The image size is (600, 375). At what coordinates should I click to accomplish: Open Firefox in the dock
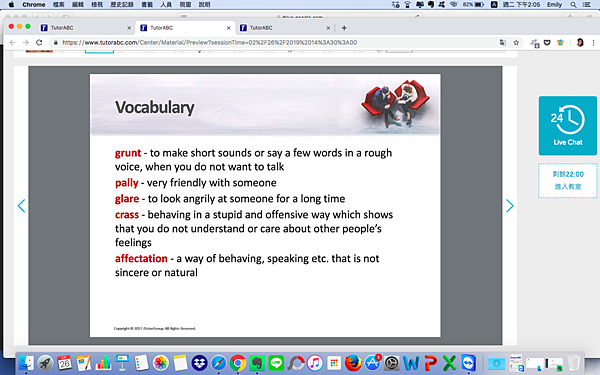point(353,363)
